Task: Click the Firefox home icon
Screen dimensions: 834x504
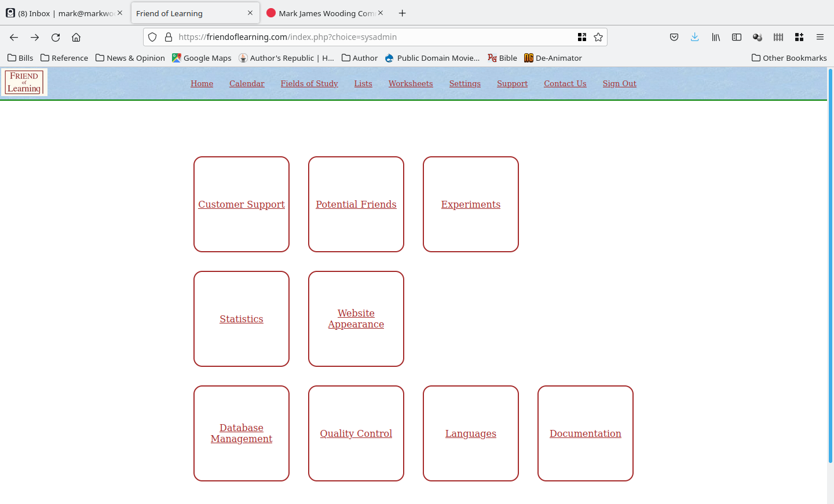Action: tap(76, 37)
